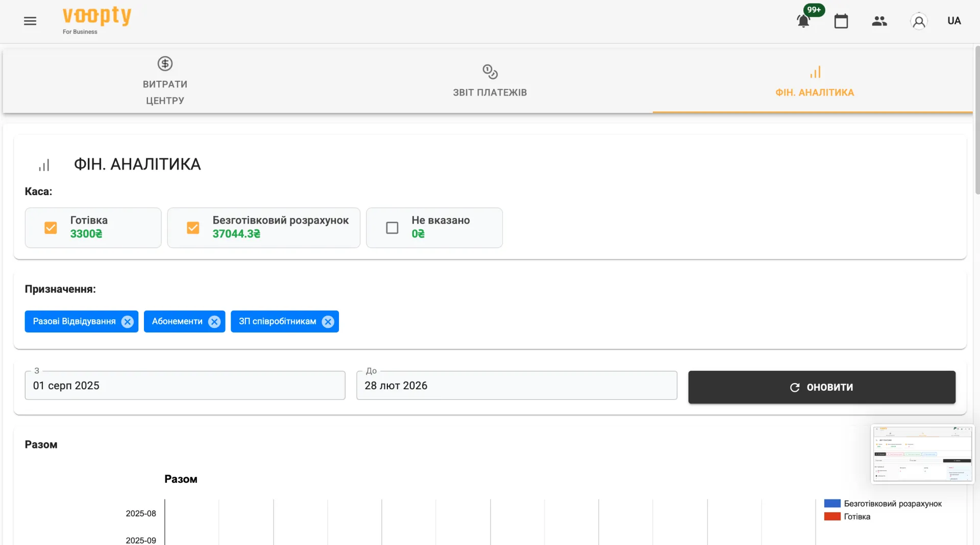Click the 3300₴ cash amount

tap(86, 234)
